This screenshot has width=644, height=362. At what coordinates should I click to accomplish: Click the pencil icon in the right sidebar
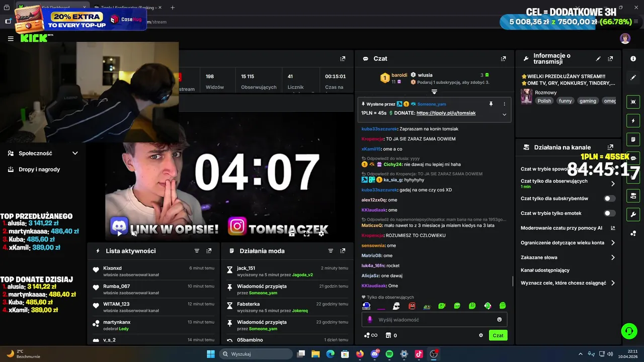tap(633, 77)
